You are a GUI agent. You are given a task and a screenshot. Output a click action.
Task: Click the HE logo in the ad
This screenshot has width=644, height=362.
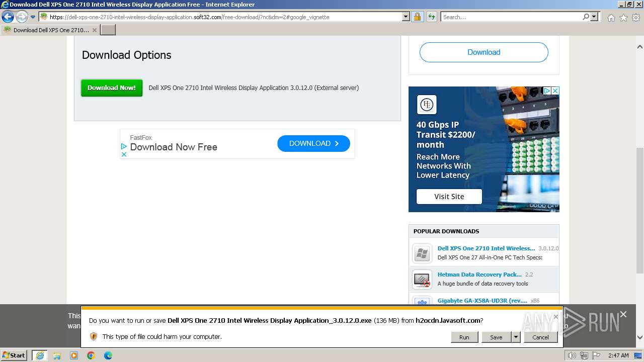tap(426, 105)
